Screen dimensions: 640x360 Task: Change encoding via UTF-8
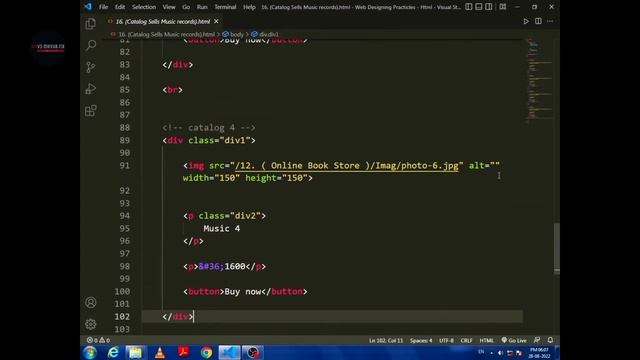[x=446, y=340]
